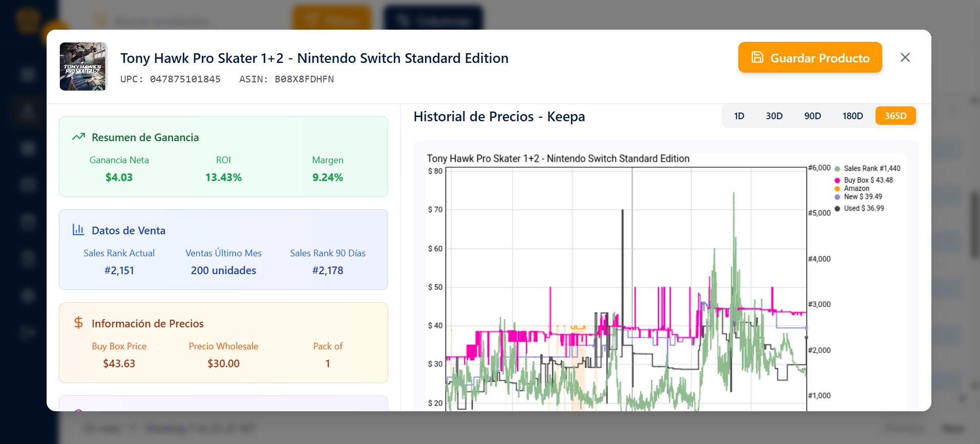980x444 pixels.
Task: Close the product details dialog
Action: click(x=905, y=58)
